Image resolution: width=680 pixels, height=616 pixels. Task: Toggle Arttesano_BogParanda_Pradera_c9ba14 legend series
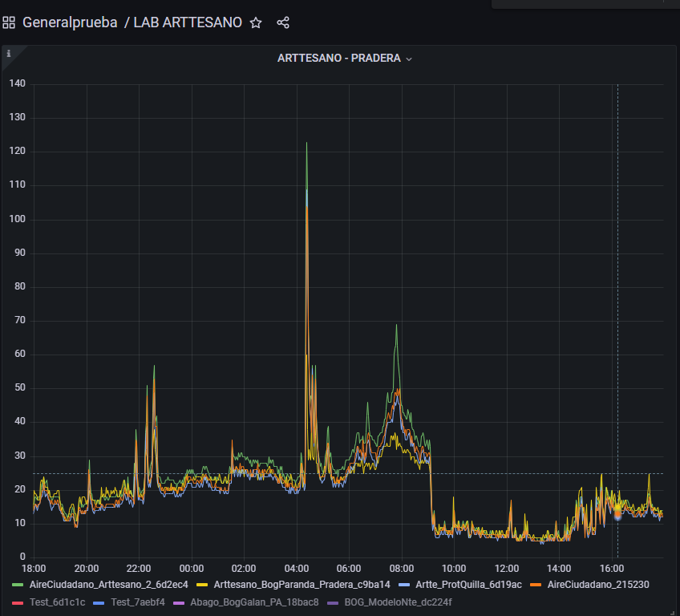click(x=302, y=585)
